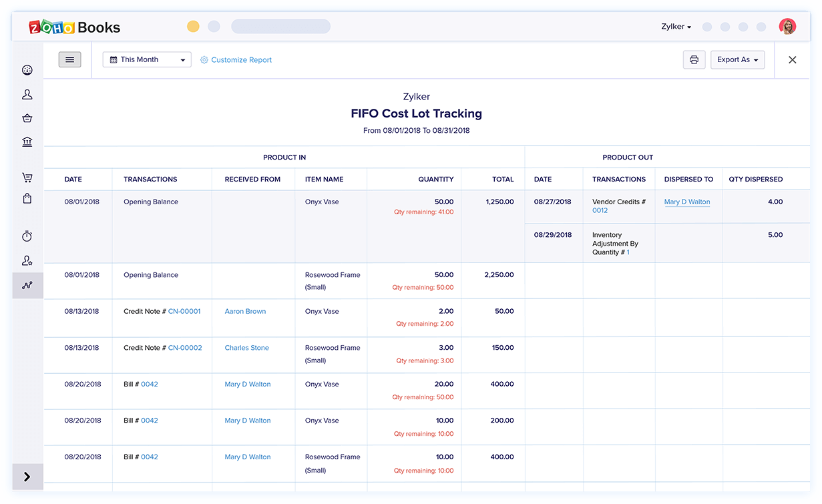Screen dimensions: 822x504
Task: Click the Items basket icon in sidebar
Action: 27,118
